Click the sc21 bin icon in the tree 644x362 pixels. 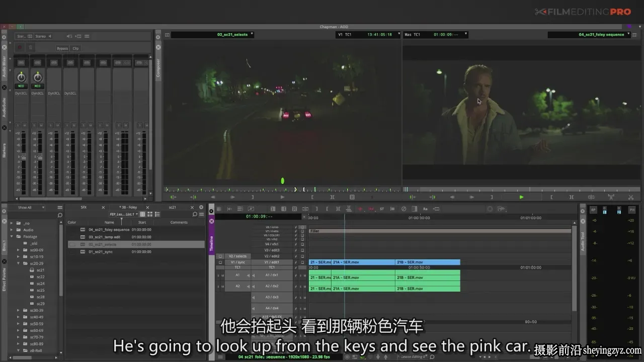[x=32, y=270]
